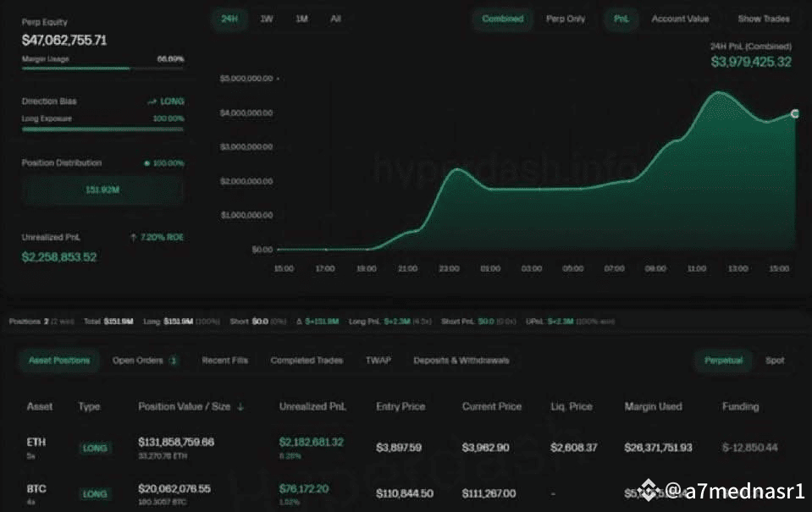Click the up arrow next to 7.20% ROE
The width and height of the screenshot is (812, 512).
(x=133, y=238)
